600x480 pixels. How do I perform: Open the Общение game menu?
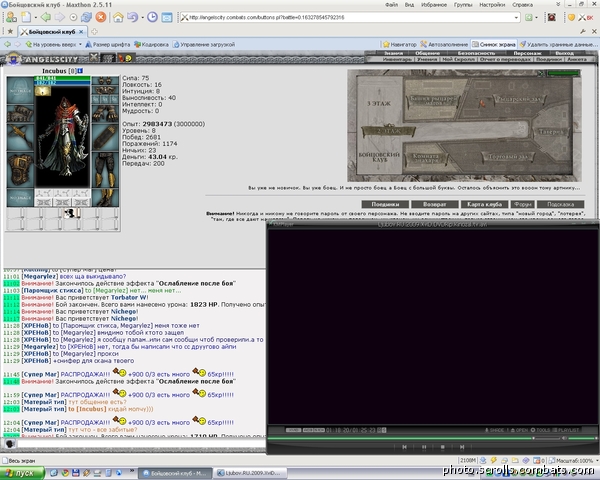click(x=427, y=53)
